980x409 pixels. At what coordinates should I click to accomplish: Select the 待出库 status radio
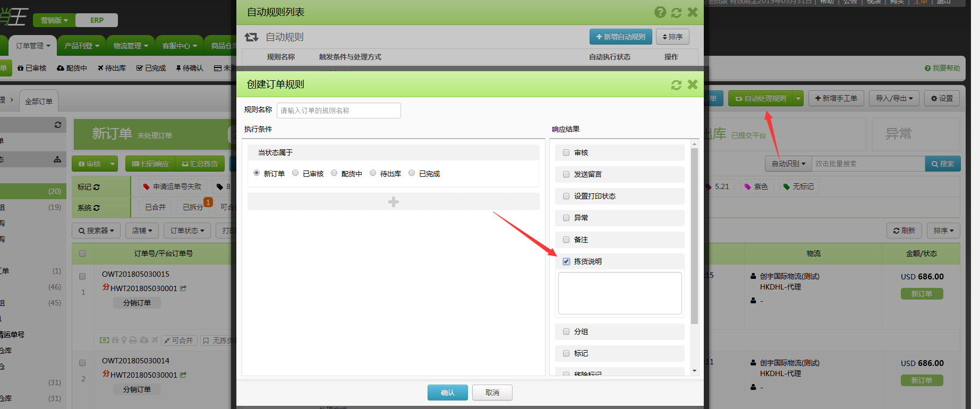373,173
